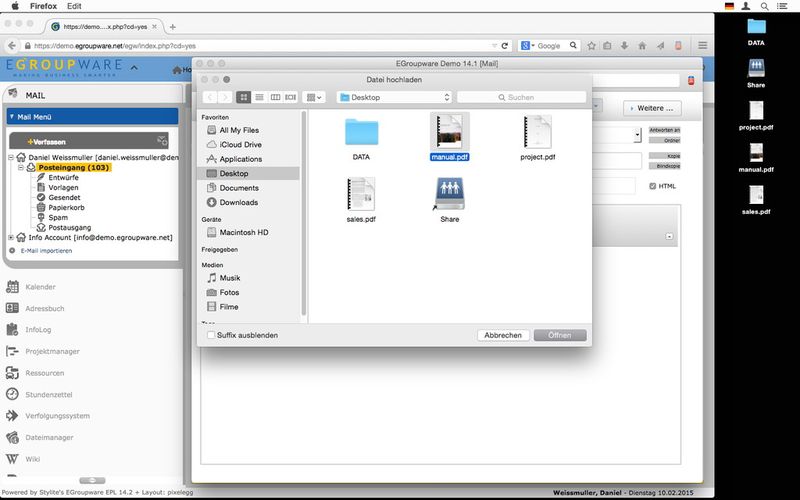The height and width of the screenshot is (500, 800).
Task: Click the Suchen search field
Action: [x=521, y=97]
